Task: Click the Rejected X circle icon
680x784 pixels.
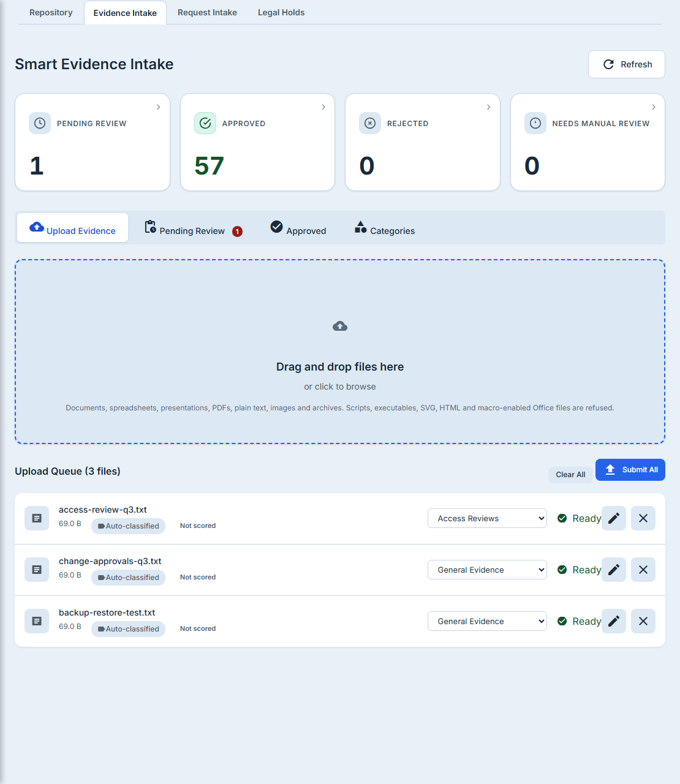Action: [370, 123]
